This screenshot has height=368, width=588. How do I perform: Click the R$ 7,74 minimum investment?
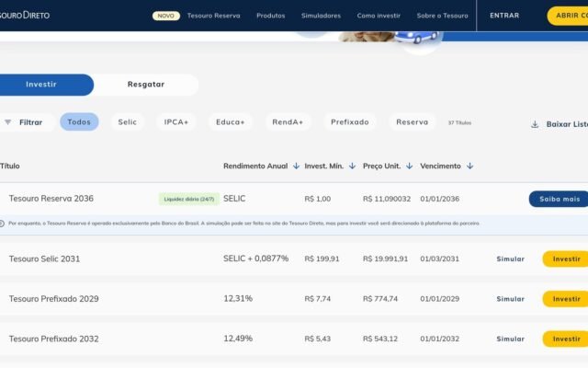click(x=318, y=299)
